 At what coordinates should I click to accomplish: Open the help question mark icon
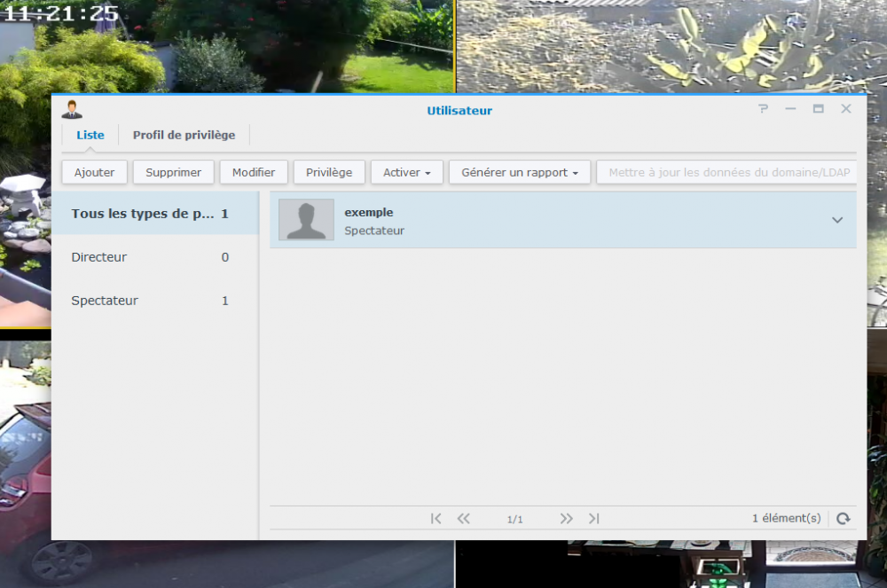[x=763, y=108]
